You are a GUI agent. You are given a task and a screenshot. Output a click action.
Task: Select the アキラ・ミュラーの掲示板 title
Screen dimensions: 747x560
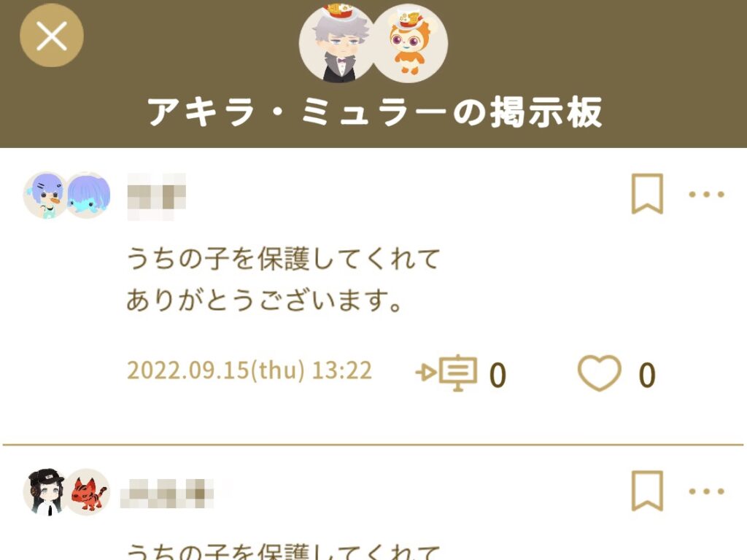tap(375, 112)
